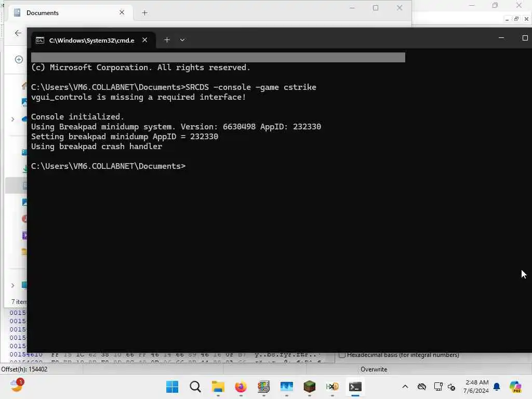This screenshot has height=399, width=532.
Task: Restore the HxD inner document window
Action: [516, 19]
